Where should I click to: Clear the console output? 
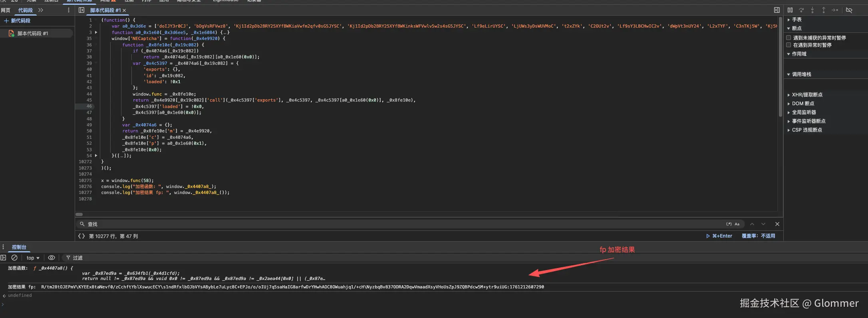click(14, 258)
